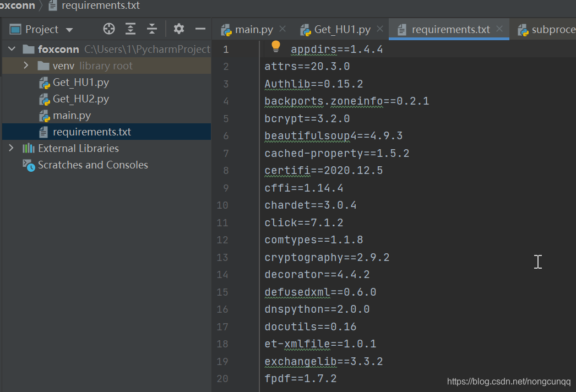Click line number 20 in the gutter
The width and height of the screenshot is (576, 392).
tap(222, 379)
